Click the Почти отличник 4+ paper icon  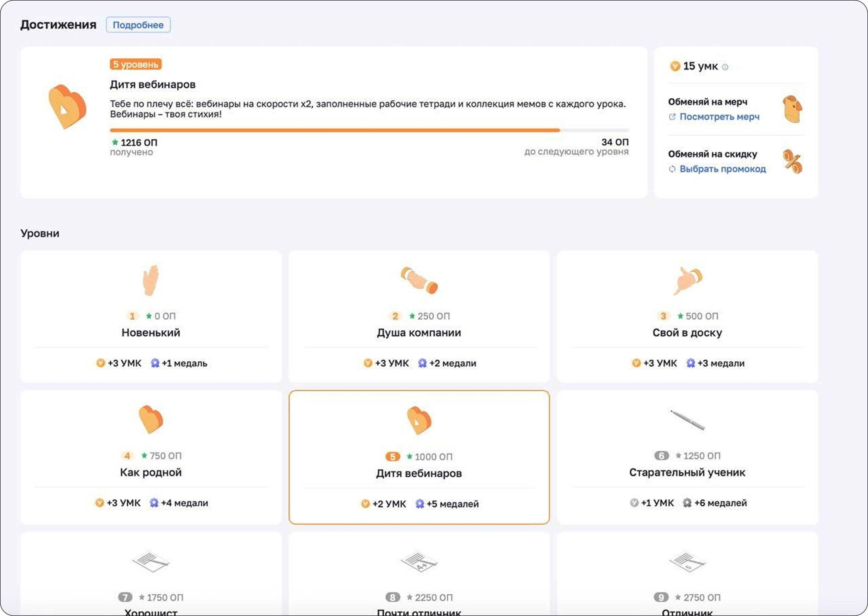pos(419,562)
